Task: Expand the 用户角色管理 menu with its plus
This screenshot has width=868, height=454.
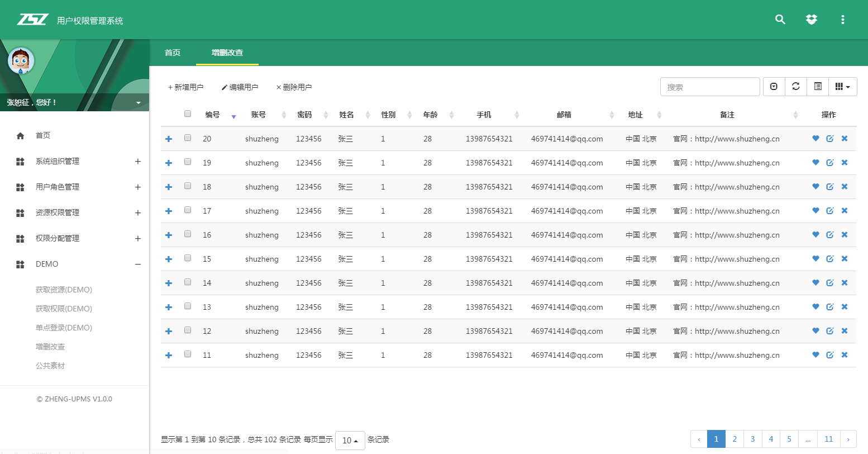Action: point(138,187)
